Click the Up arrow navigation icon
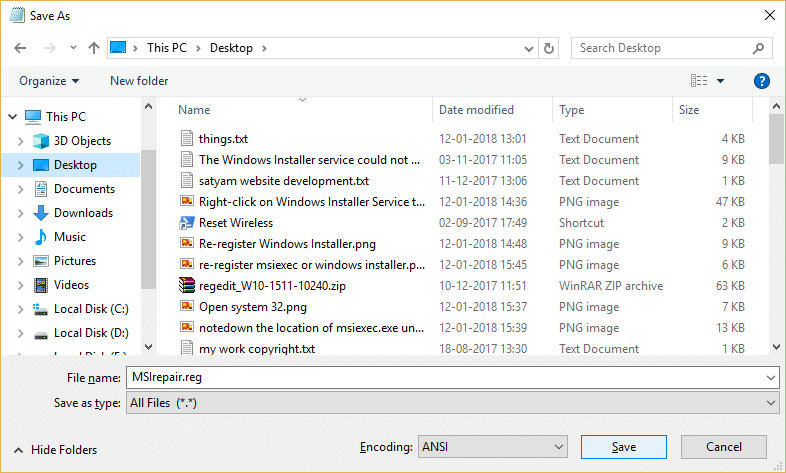Image resolution: width=786 pixels, height=473 pixels. click(94, 48)
